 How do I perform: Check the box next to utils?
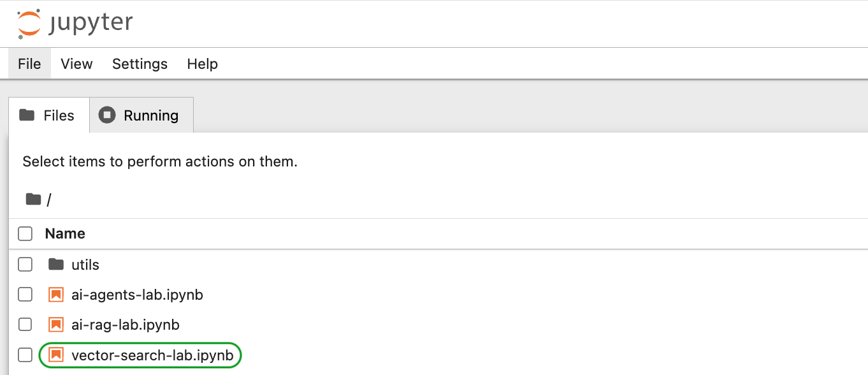(25, 264)
